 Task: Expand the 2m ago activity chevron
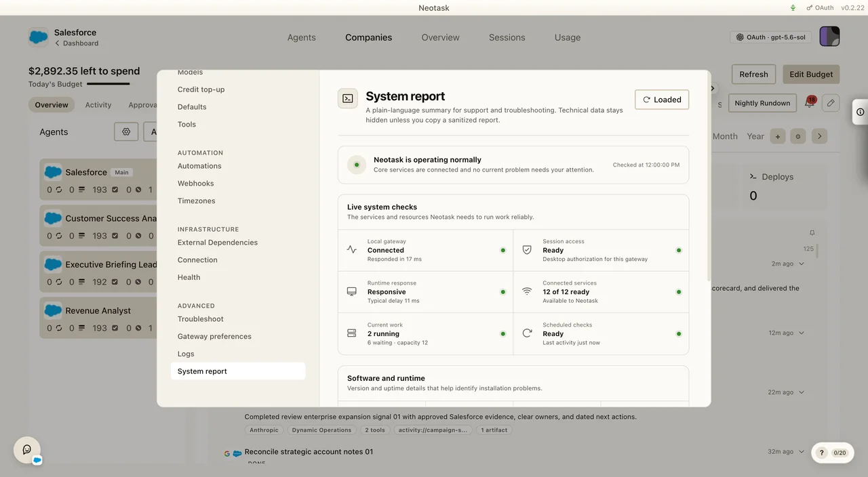[x=802, y=264]
